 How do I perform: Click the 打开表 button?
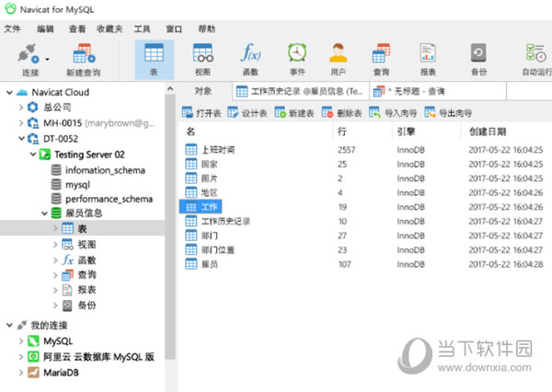[x=201, y=113]
